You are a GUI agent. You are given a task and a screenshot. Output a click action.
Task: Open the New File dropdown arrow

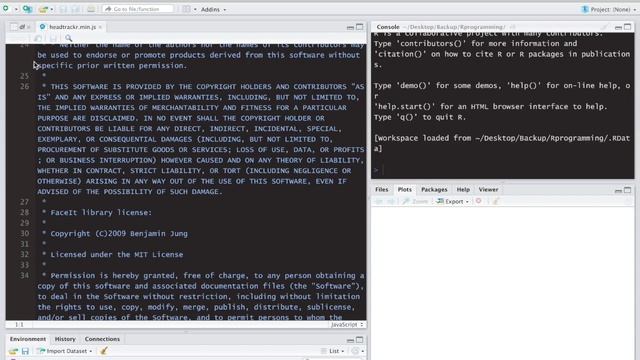coord(16,9)
